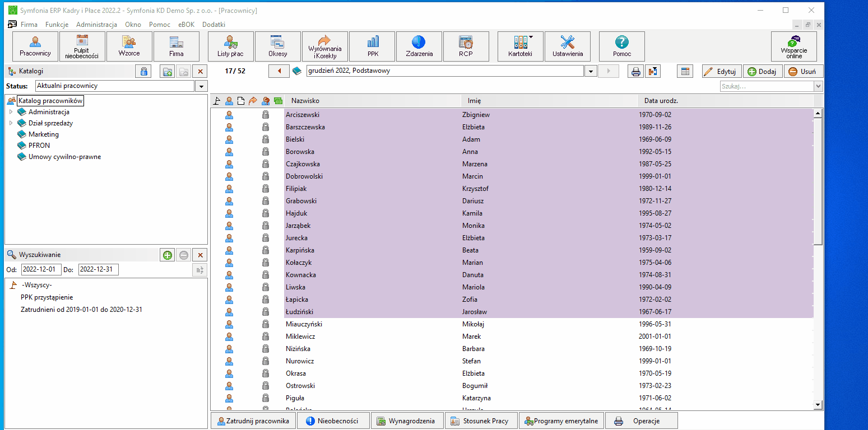Screen dimensions: 868x430
Task: Select employee row Miauczyński
Action: point(512,324)
